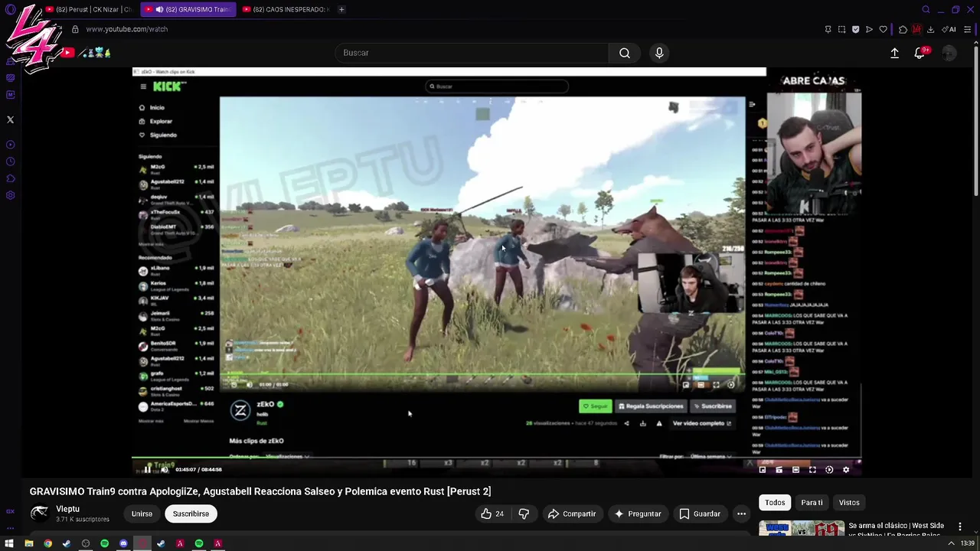Start voice search with the microphone
The height and width of the screenshot is (551, 980).
[x=659, y=53]
